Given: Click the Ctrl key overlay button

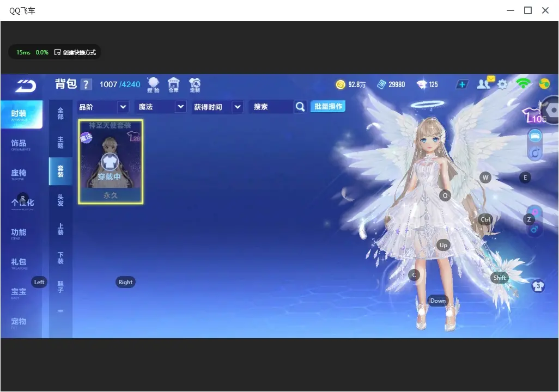Looking at the screenshot, I should [485, 219].
